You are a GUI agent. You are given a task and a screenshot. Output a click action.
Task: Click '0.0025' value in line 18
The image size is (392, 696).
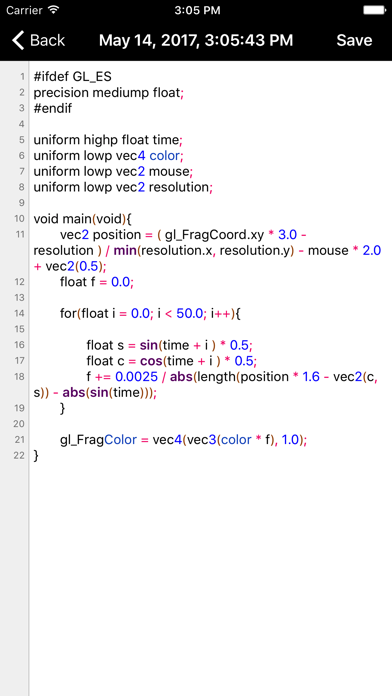[x=136, y=377]
